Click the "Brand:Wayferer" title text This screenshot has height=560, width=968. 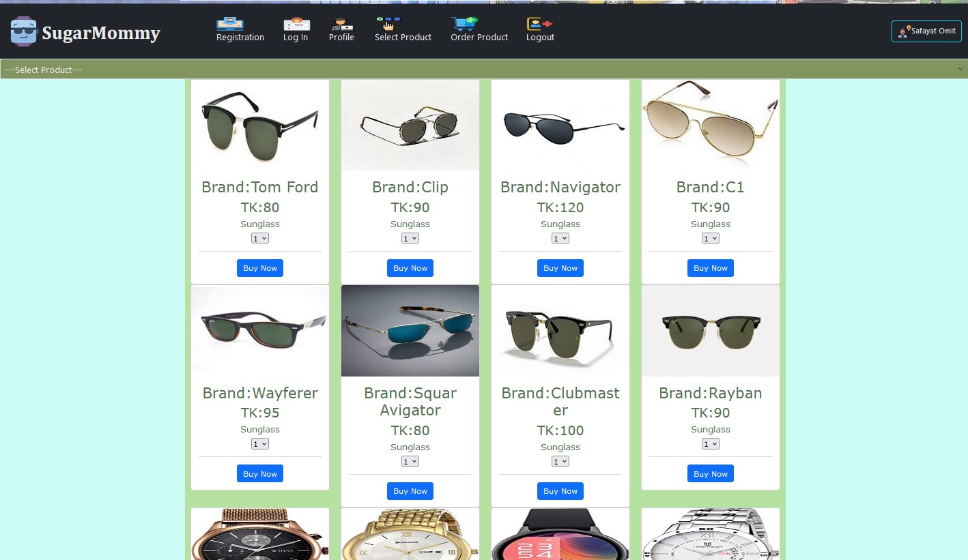pyautogui.click(x=260, y=393)
